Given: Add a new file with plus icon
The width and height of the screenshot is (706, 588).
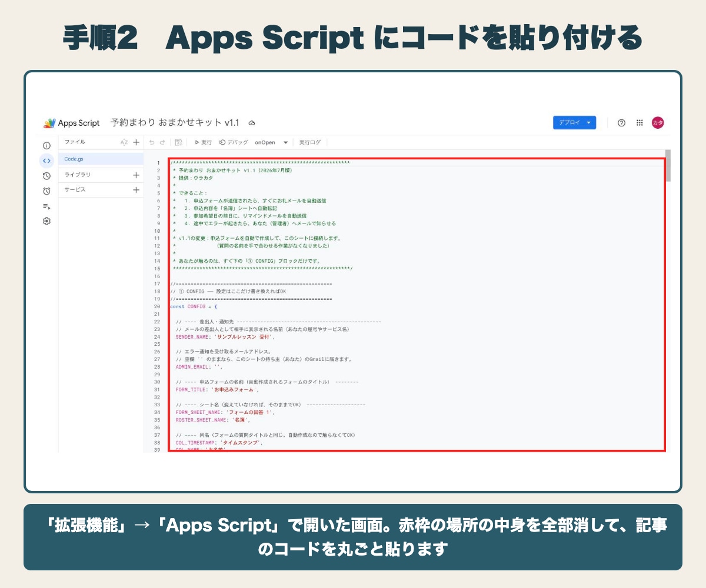Looking at the screenshot, I should 136,142.
